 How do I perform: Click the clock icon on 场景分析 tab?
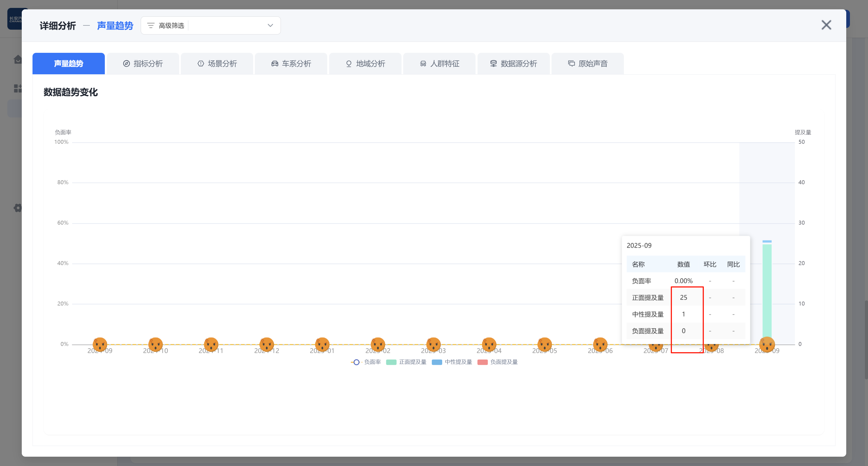tap(201, 64)
